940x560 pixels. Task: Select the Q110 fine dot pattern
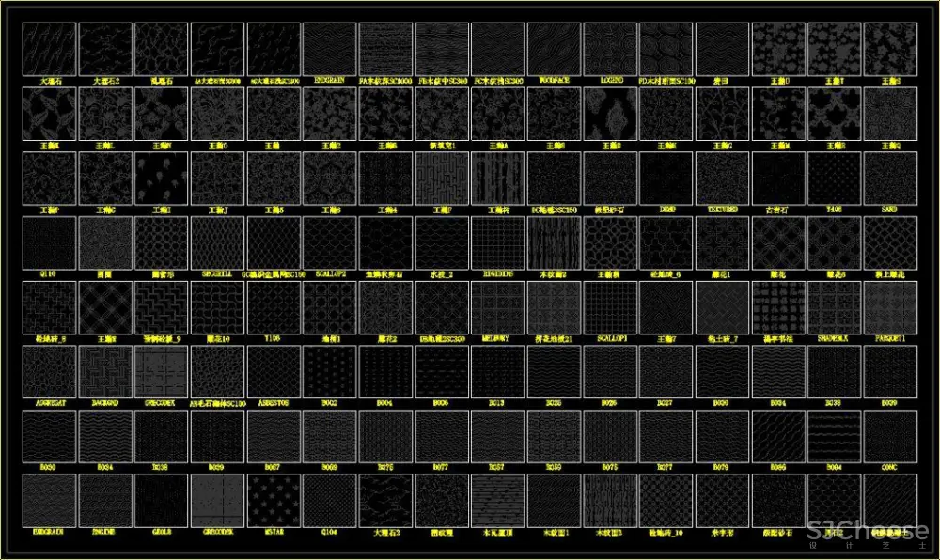[49, 243]
